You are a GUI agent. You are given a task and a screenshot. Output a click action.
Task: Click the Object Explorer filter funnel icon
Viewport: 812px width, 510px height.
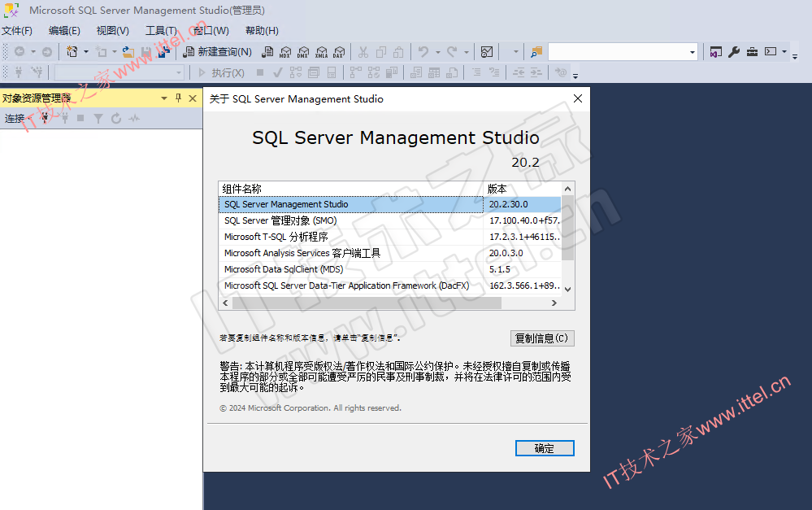98,119
